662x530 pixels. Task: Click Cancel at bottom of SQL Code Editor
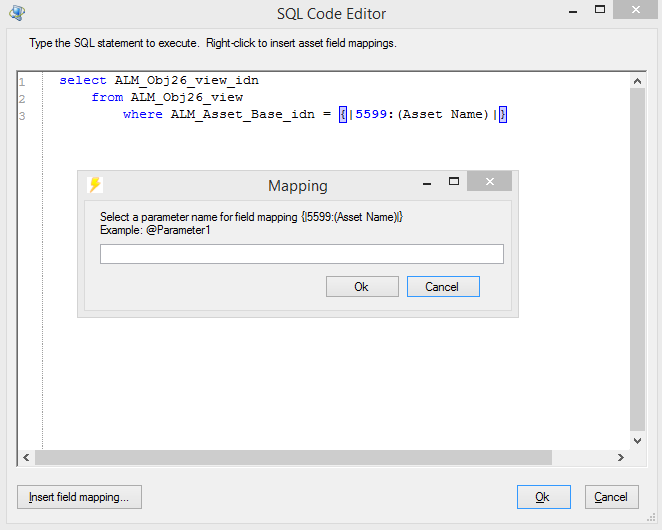611,497
